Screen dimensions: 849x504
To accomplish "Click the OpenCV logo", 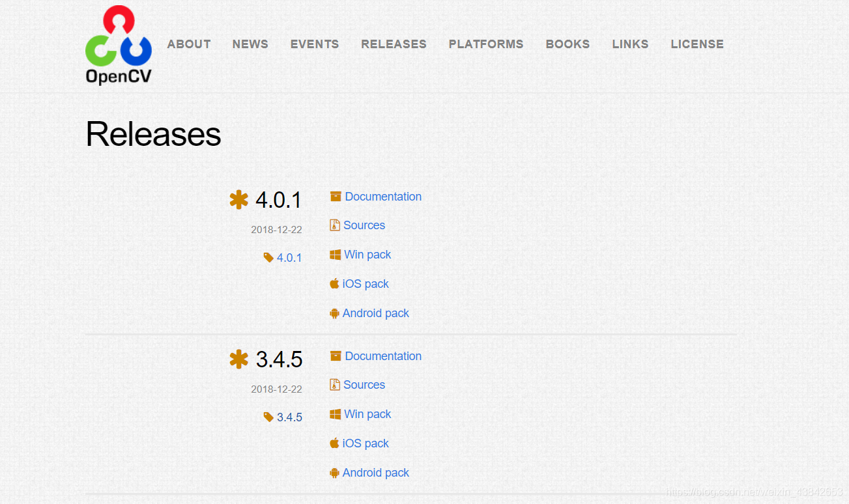I will point(119,44).
